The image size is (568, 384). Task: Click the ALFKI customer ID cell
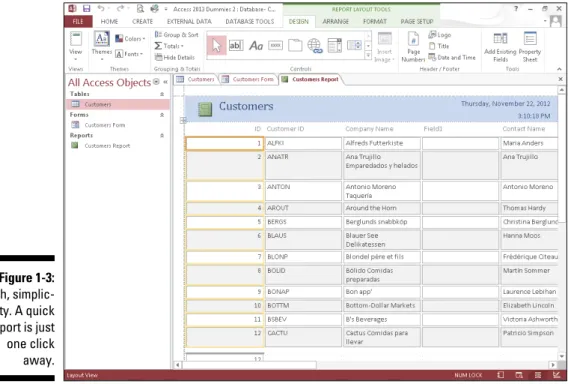(303, 143)
